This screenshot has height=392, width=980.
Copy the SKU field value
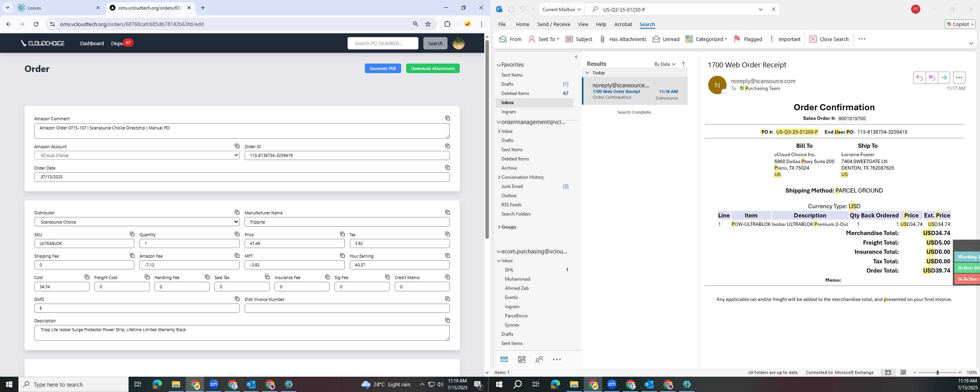pos(132,234)
